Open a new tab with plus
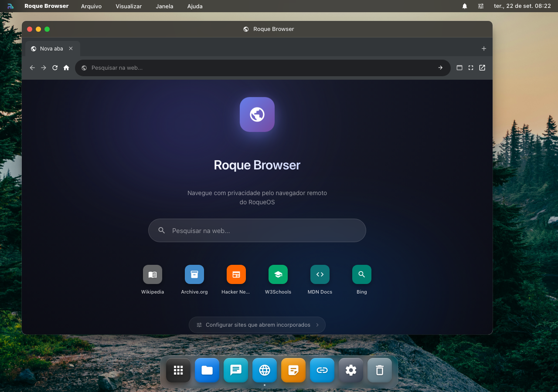 [x=484, y=49]
